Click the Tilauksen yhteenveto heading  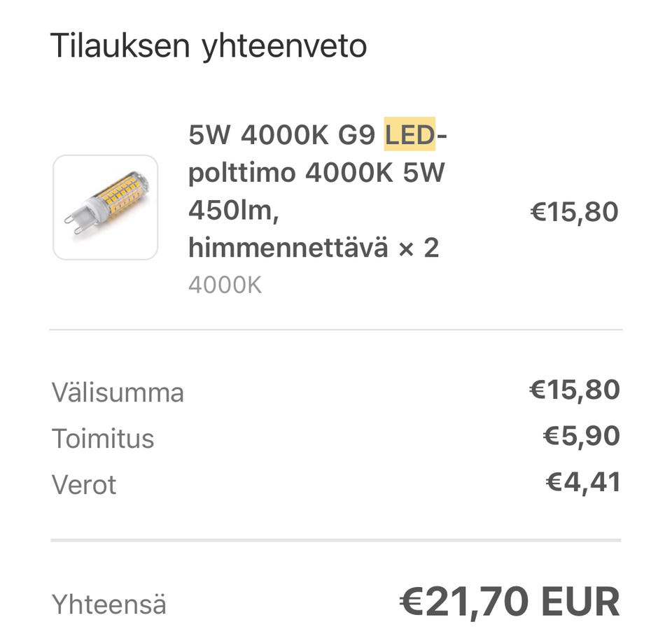point(209,46)
